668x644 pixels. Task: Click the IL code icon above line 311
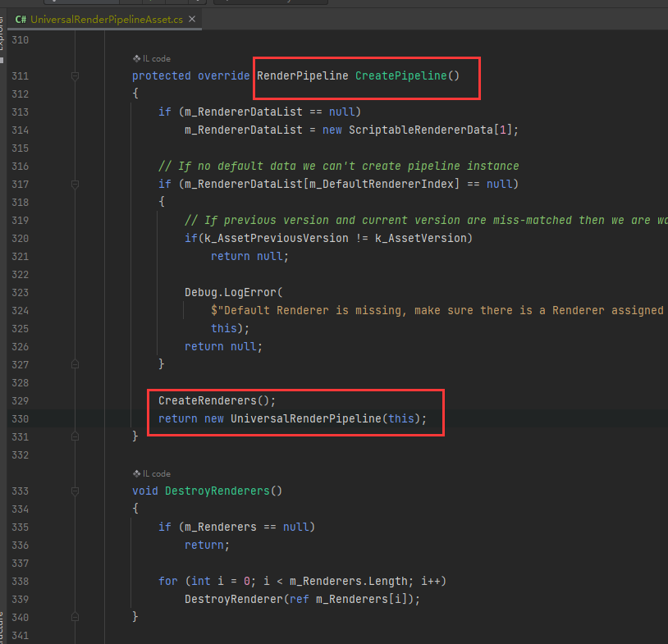pos(136,58)
